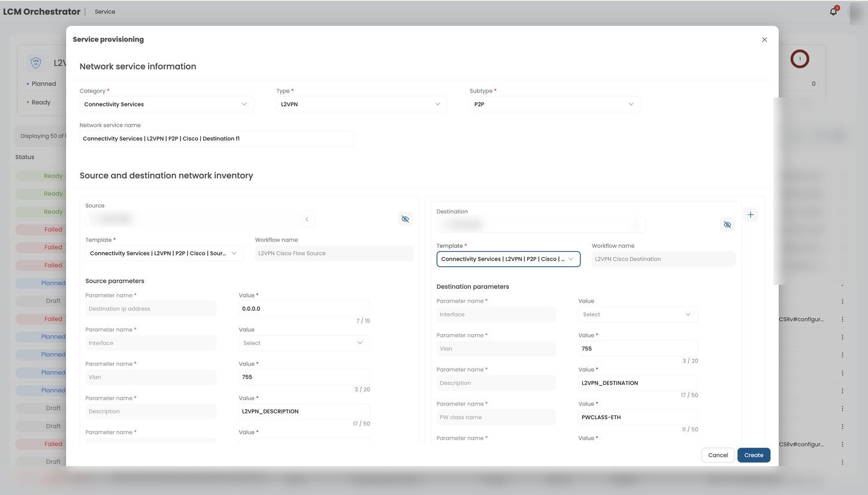This screenshot has height=495, width=868.
Task: Toggle visibility eye for Source
Action: [405, 219]
